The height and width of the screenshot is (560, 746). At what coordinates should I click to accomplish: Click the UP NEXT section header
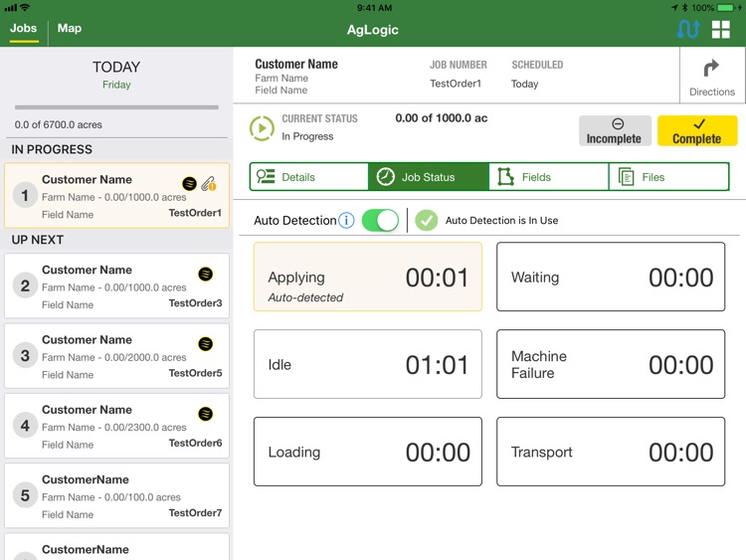[x=38, y=240]
